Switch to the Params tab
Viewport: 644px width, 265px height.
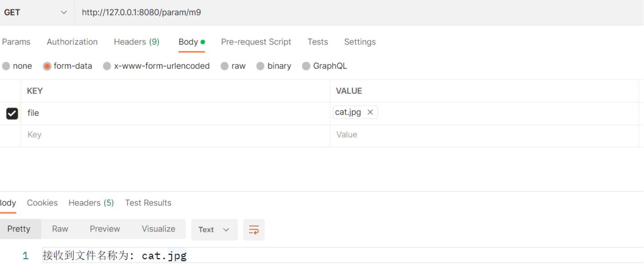[16, 42]
